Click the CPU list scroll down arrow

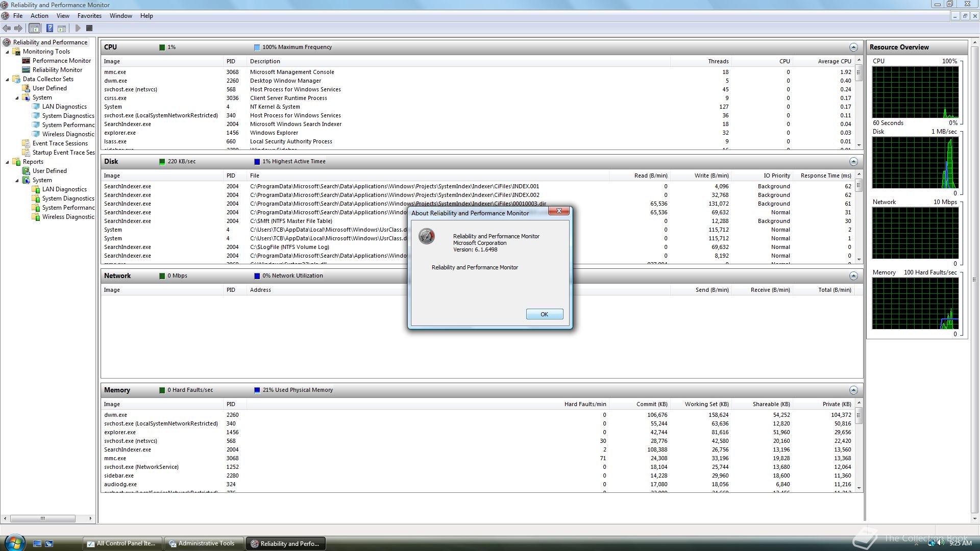859,145
